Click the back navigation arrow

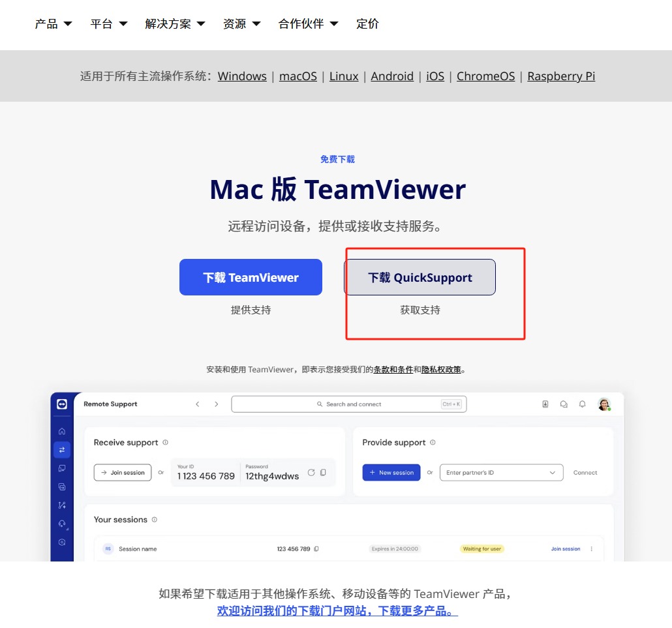pos(198,404)
